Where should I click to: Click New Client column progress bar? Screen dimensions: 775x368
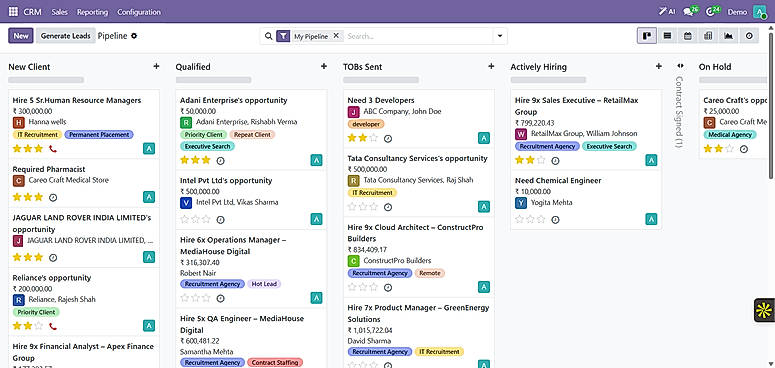46,80
